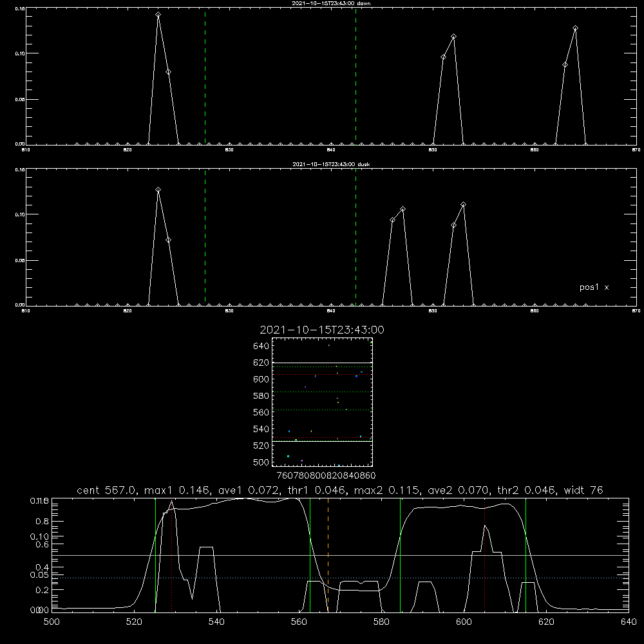
Task: Select the 'cent 567.0' value in bottom title
Action: click(106, 490)
